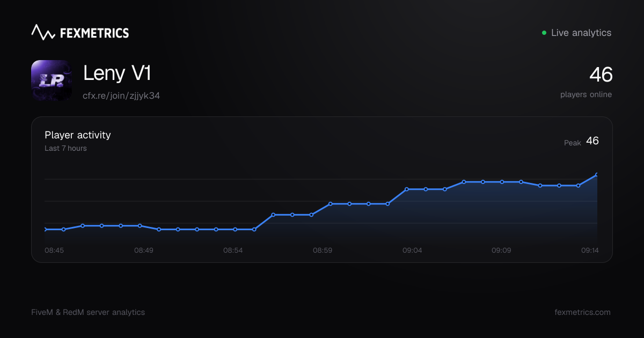Image resolution: width=644 pixels, height=338 pixels.
Task: Select the players online caption
Action: 586,94
